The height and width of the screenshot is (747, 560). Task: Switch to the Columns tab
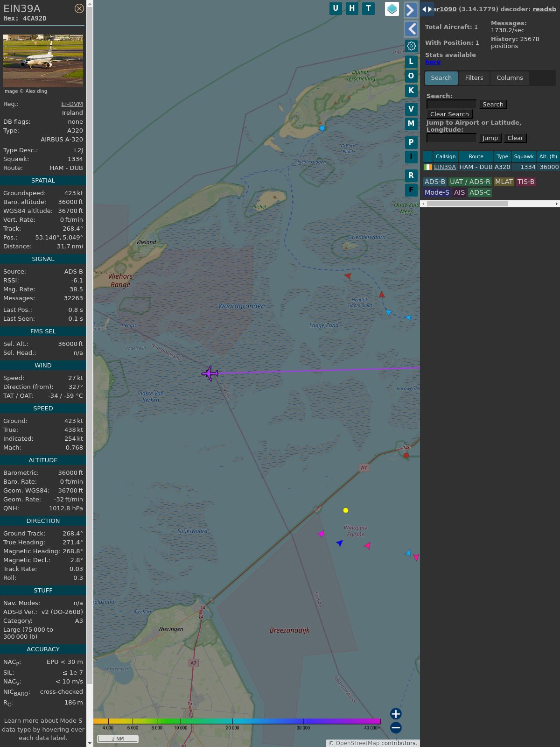[510, 78]
